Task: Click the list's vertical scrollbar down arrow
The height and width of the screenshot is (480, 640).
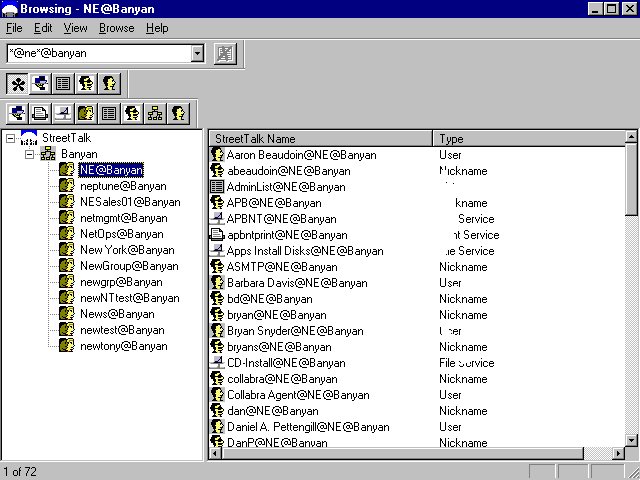Action: pos(631,439)
